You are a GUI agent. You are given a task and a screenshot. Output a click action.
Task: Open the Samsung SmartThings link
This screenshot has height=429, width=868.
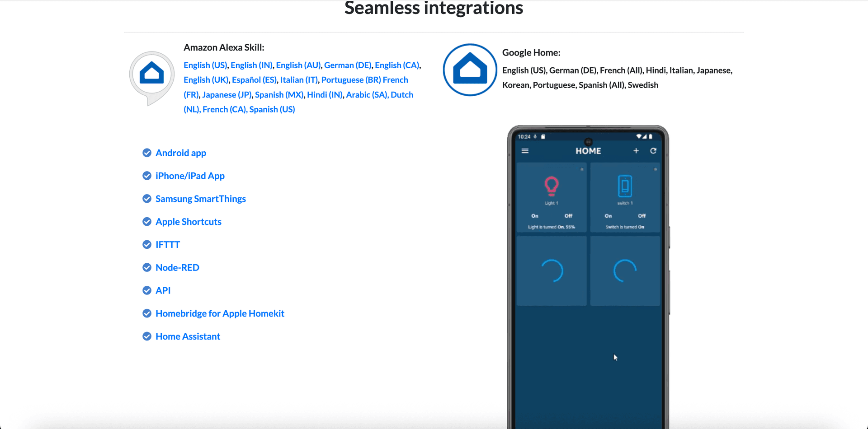pyautogui.click(x=201, y=199)
